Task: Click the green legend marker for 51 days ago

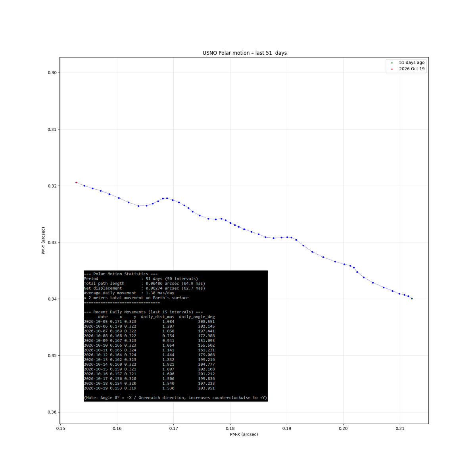Action: point(392,63)
